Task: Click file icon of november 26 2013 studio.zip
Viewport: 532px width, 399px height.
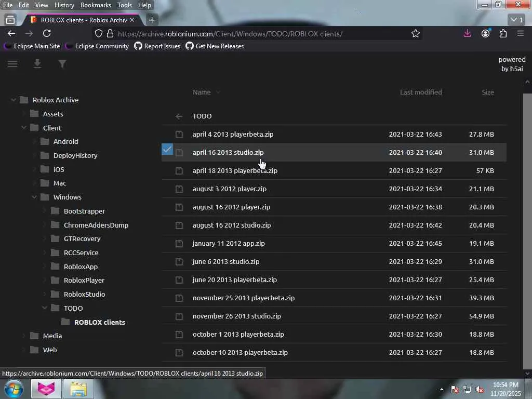Action: click(x=179, y=316)
